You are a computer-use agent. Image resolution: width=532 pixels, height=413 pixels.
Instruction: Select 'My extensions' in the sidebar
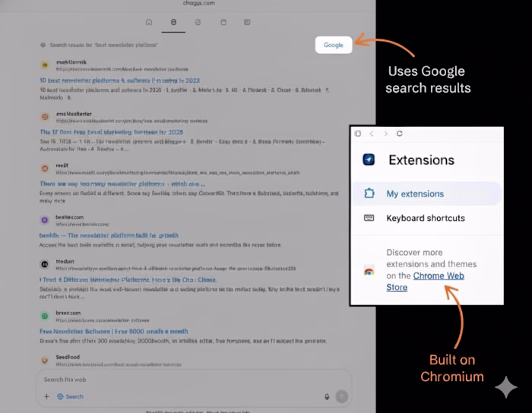427,194
